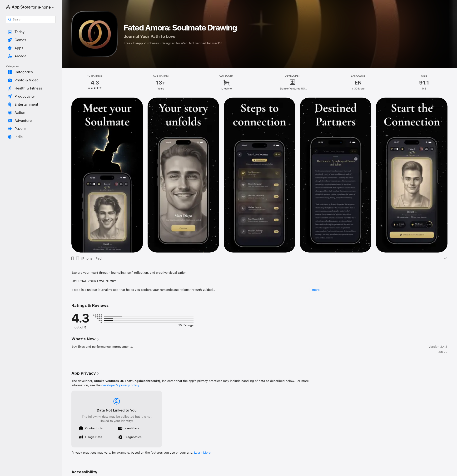The width and height of the screenshot is (457, 476).
Task: Click the Version 2.4.5 text
Action: (x=438, y=347)
